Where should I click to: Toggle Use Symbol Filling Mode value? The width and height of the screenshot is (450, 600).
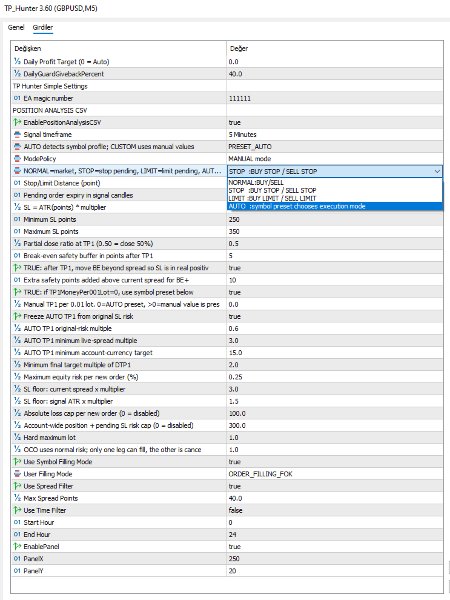click(x=335, y=462)
